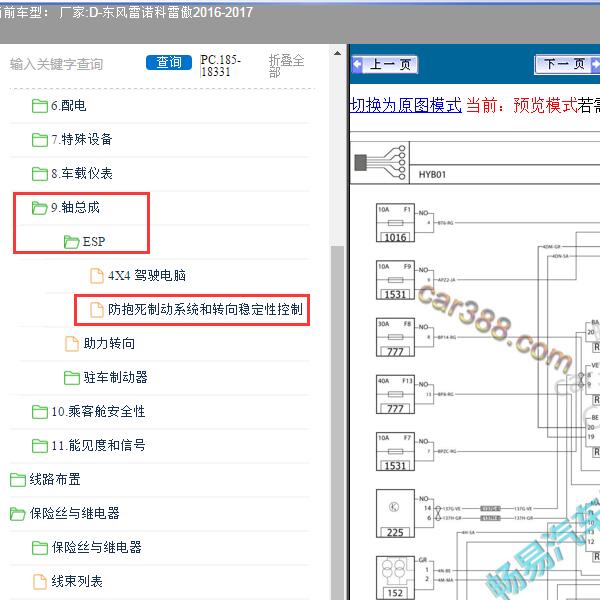The width and height of the screenshot is (600, 600).
Task: Click the 4X4 驾驶电脑 document icon
Action: [x=96, y=276]
